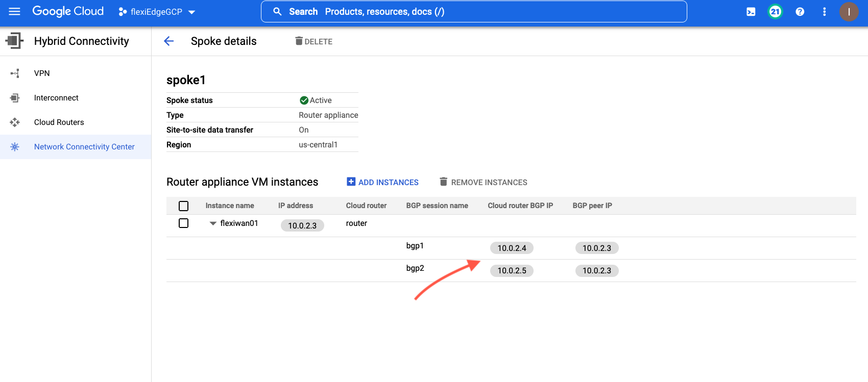Click the DELETE spoke button

click(x=314, y=41)
